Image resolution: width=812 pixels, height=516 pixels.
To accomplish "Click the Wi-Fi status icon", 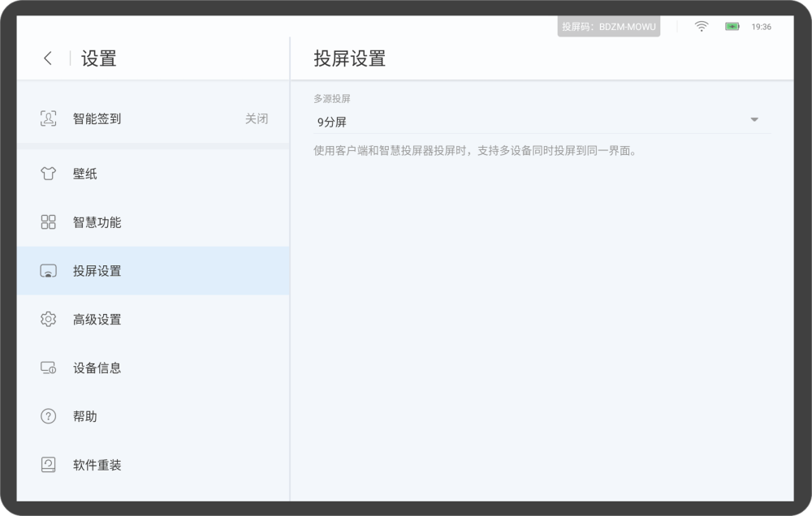I will point(700,25).
